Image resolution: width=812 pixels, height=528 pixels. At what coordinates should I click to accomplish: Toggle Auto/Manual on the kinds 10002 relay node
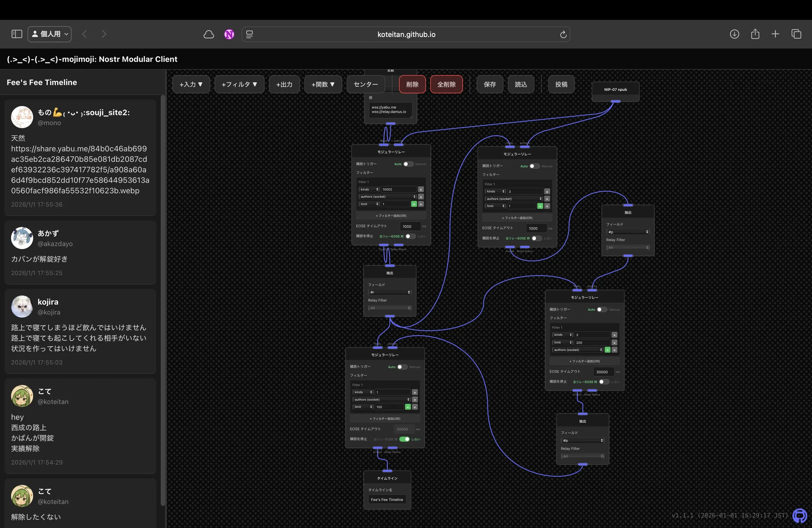tap(408, 164)
